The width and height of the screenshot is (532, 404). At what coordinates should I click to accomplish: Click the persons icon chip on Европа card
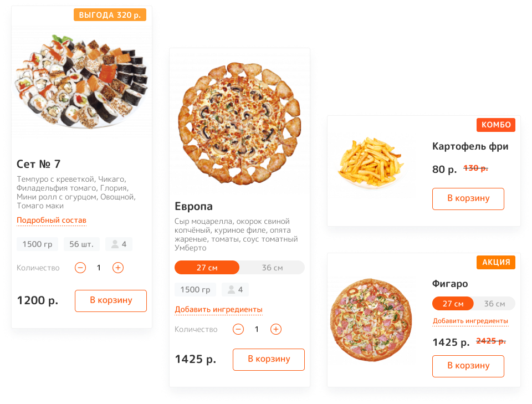coord(235,290)
